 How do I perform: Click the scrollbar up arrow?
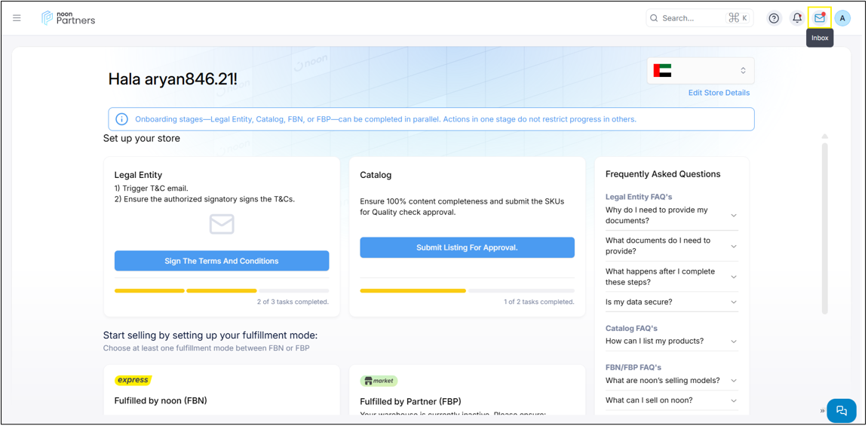point(825,136)
